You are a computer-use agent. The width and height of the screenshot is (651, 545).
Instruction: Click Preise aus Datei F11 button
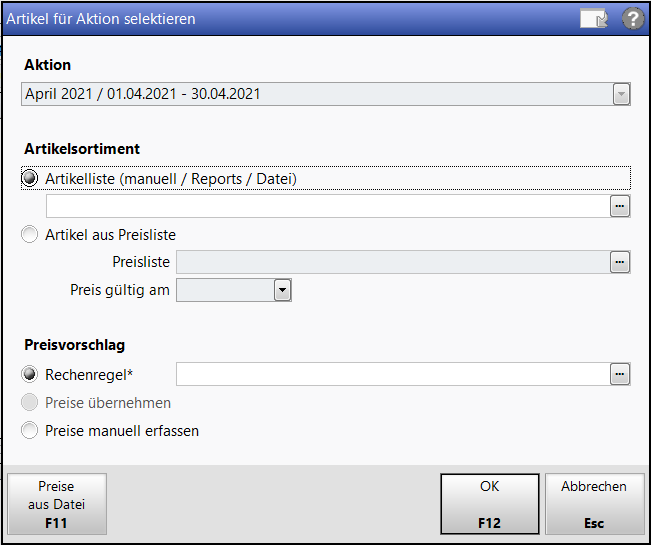coord(57,504)
